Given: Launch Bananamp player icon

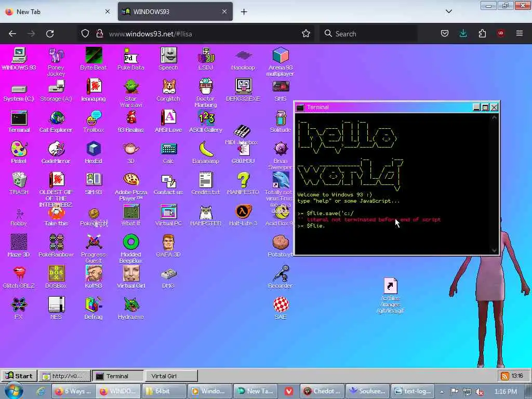Looking at the screenshot, I should coord(206,153).
